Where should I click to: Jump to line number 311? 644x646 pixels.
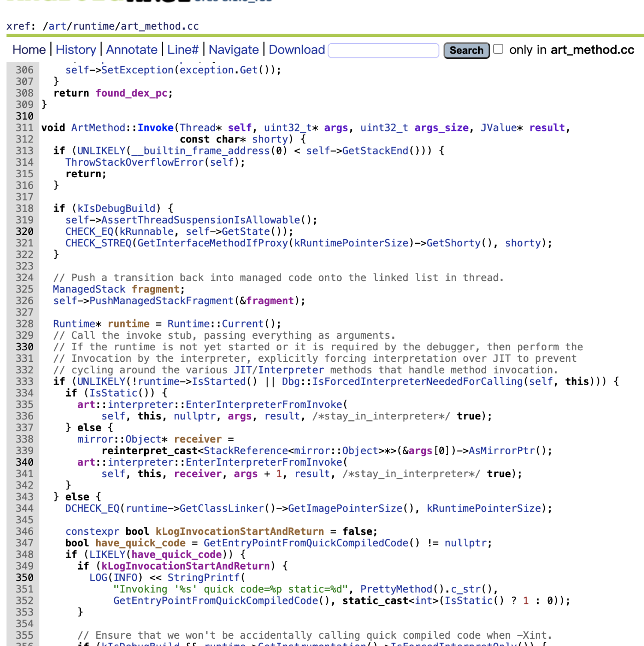(24, 128)
